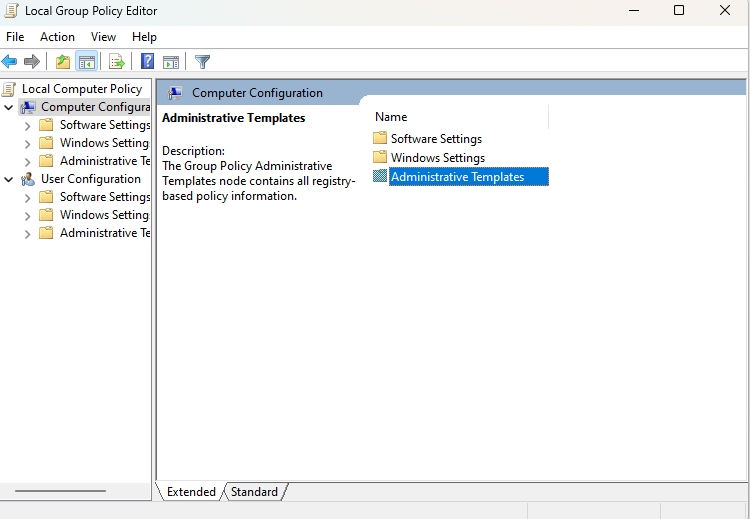This screenshot has height=519, width=750.
Task: Collapse the User Configuration tree node
Action: [9, 179]
